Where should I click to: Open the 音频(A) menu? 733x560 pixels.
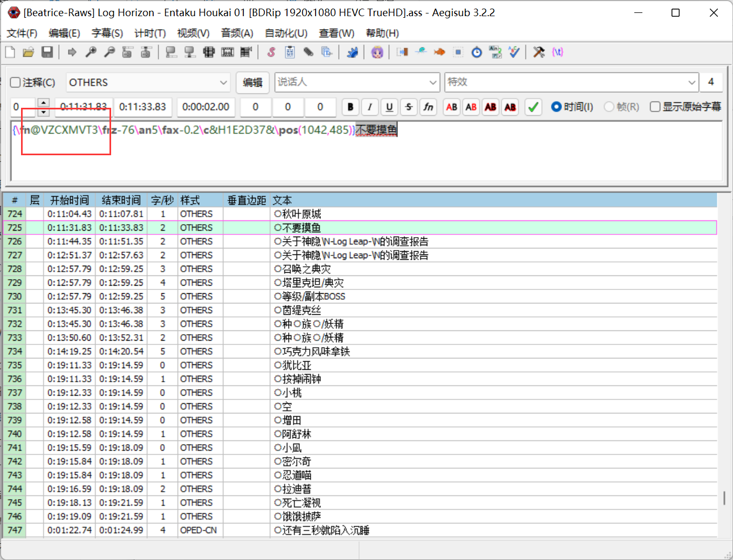pyautogui.click(x=237, y=33)
